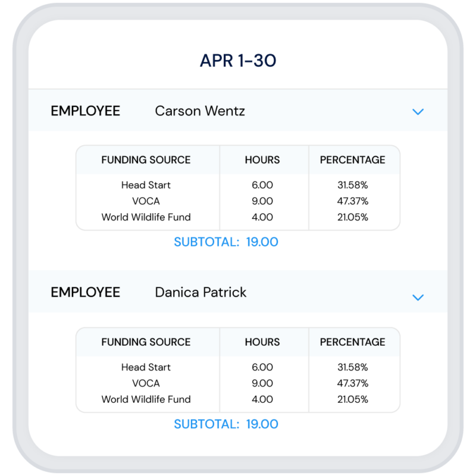This screenshot has height=476, width=476.
Task: Select employee name Danica Patrick
Action: (x=199, y=293)
